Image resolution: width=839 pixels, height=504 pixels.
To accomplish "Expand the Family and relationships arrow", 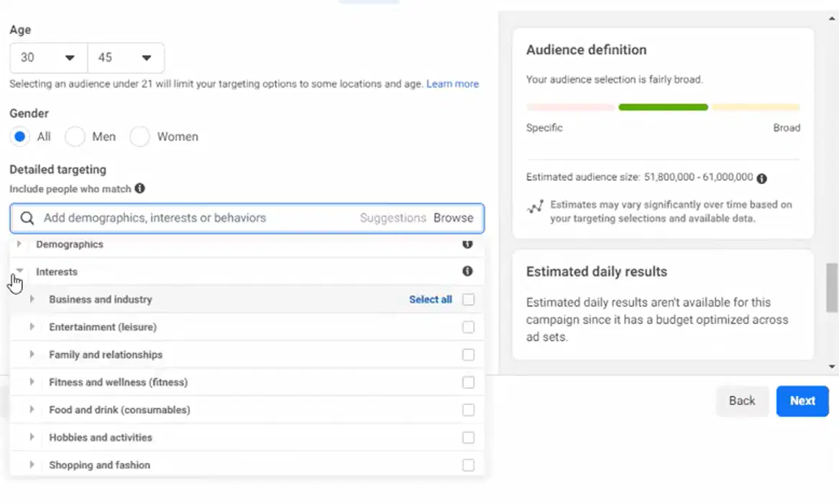I will (x=32, y=354).
